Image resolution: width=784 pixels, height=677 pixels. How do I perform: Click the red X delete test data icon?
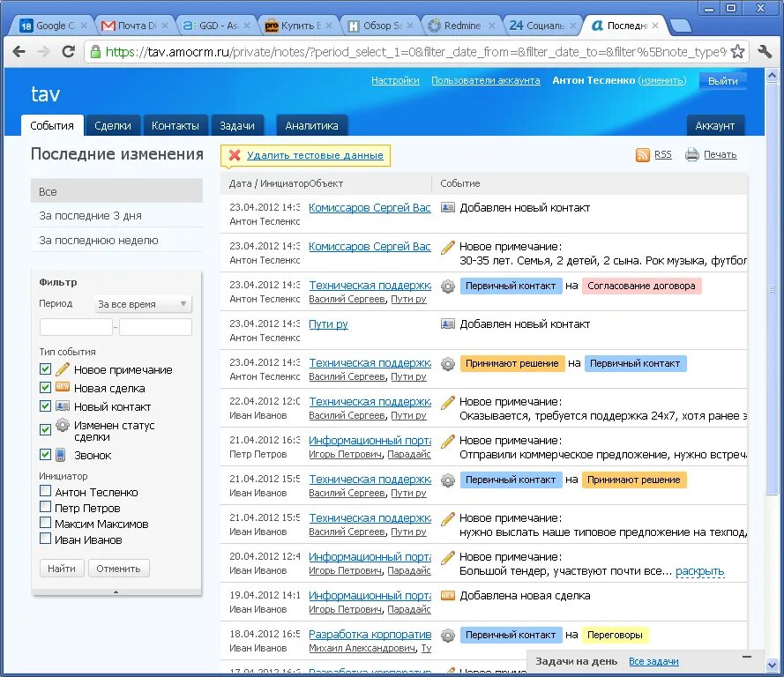235,155
